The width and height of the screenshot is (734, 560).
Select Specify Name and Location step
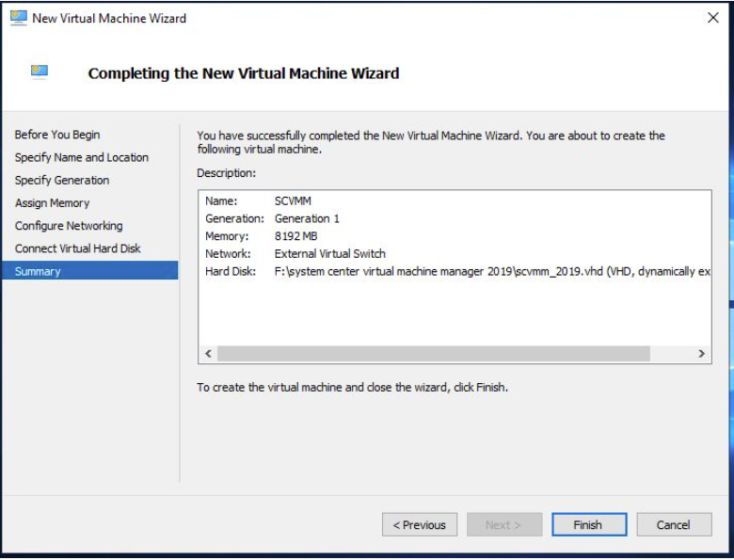point(82,157)
